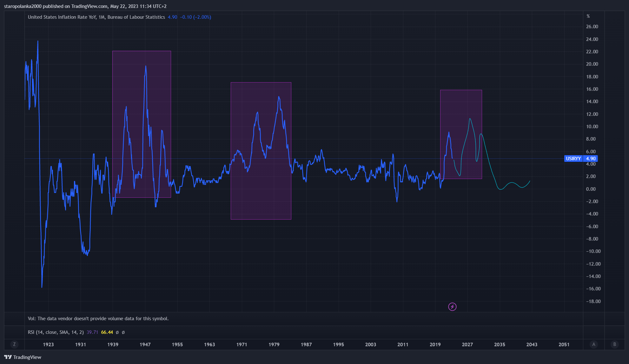This screenshot has height=364, width=629.
Task: Click RSI SMA value 66.44
Action: tap(107, 332)
